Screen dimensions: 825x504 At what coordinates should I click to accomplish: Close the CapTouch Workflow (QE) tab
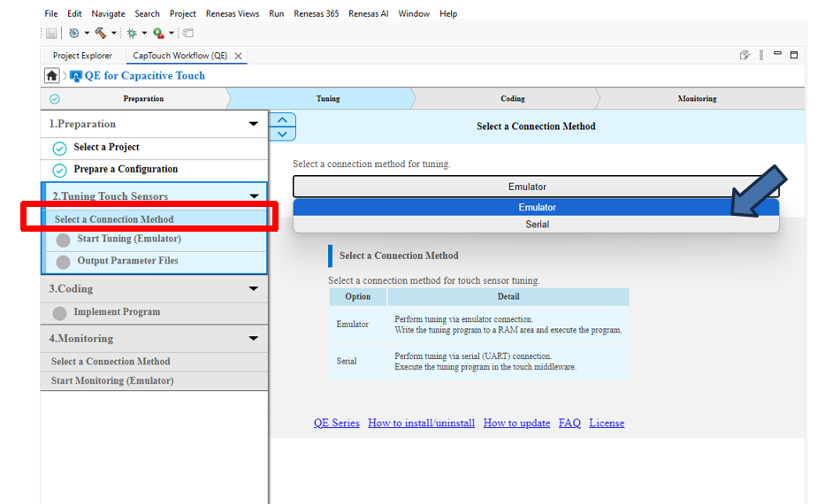pos(238,56)
